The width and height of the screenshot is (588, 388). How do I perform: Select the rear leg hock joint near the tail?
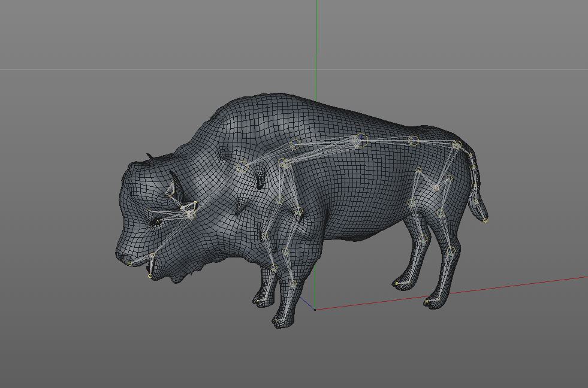(x=451, y=250)
